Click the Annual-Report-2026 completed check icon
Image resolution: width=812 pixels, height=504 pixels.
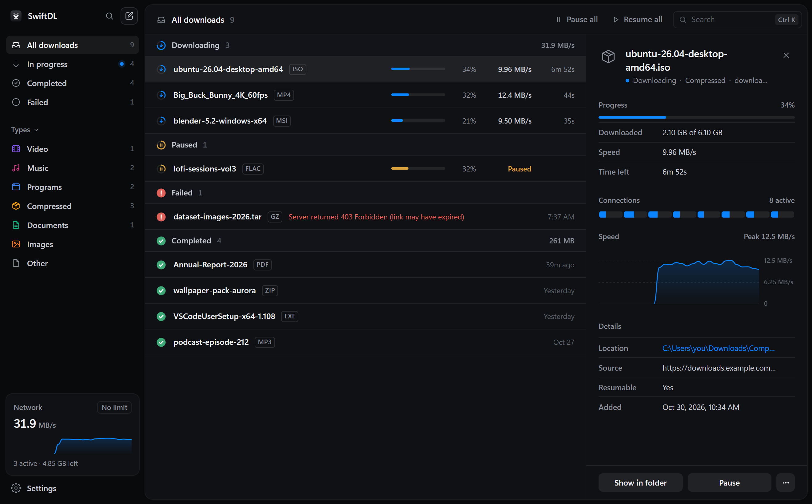click(161, 265)
